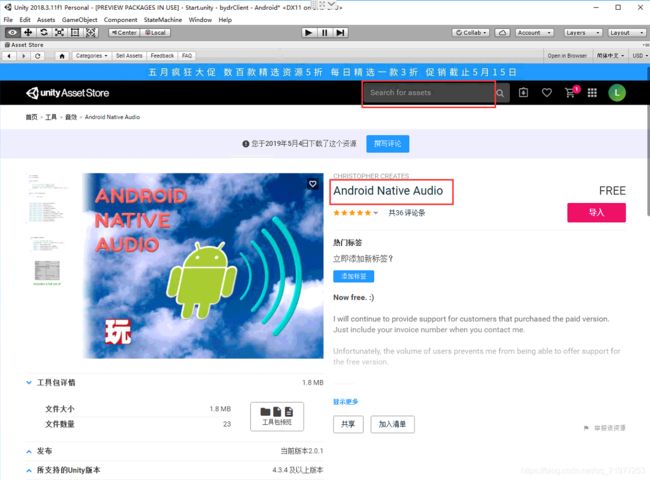Open My Assets download icon
The width and height of the screenshot is (650, 480).
(x=524, y=93)
